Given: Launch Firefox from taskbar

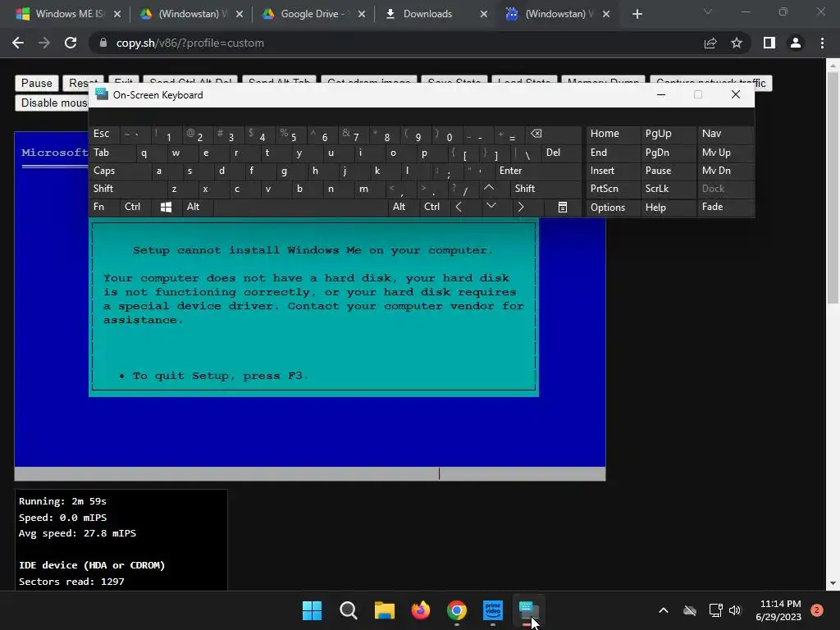Looking at the screenshot, I should point(421,610).
